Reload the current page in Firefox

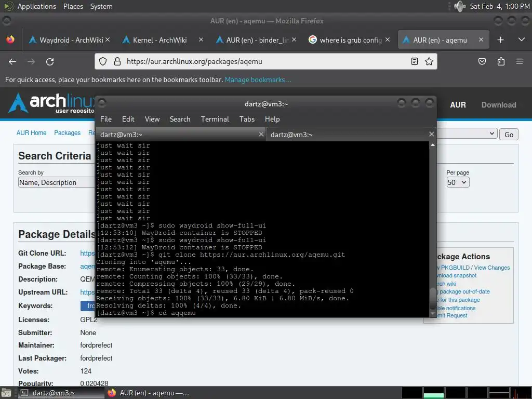click(50, 61)
